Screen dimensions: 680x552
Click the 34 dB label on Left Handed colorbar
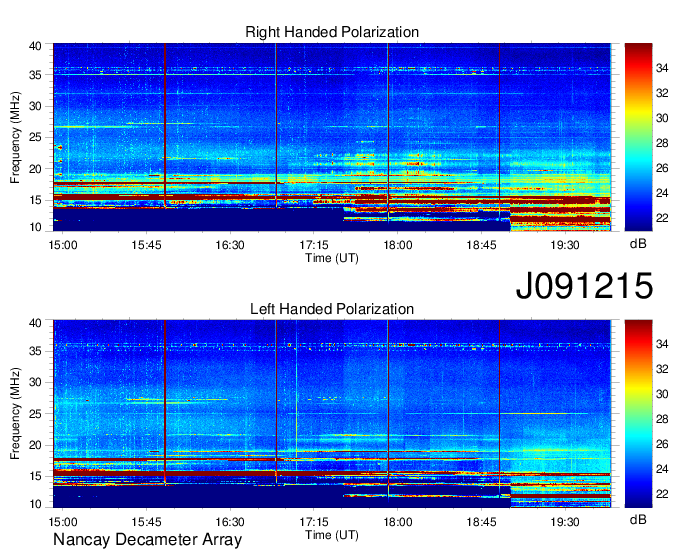coord(662,344)
